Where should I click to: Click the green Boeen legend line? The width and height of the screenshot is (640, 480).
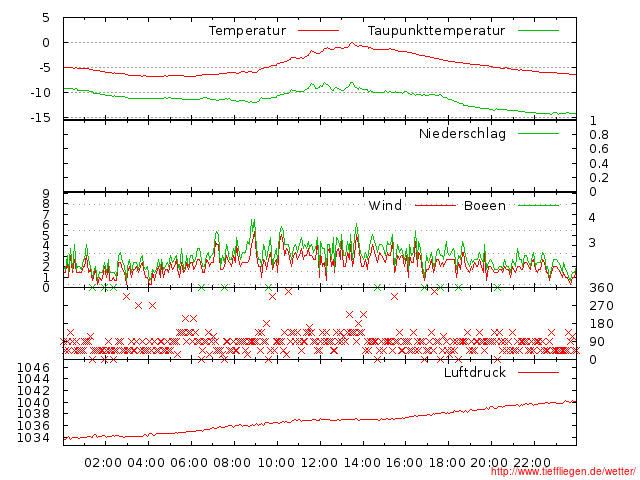[538, 205]
